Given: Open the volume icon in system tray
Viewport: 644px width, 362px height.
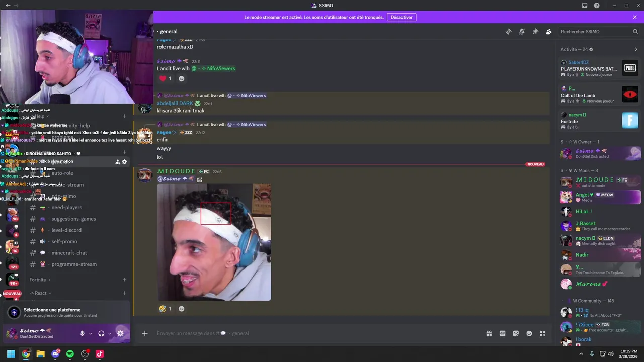Looking at the screenshot, I should [610, 354].
